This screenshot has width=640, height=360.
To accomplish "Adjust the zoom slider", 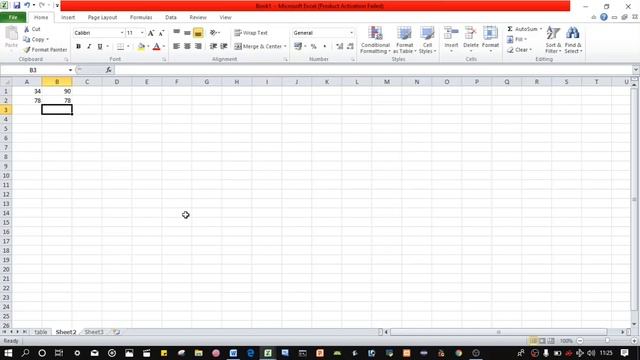I will tap(607, 341).
